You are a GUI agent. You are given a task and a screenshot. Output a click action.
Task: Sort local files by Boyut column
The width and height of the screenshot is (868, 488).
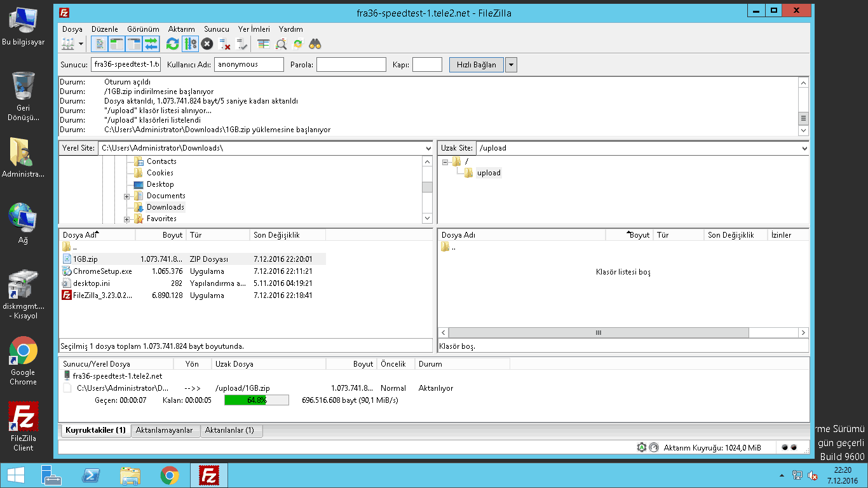click(161, 235)
